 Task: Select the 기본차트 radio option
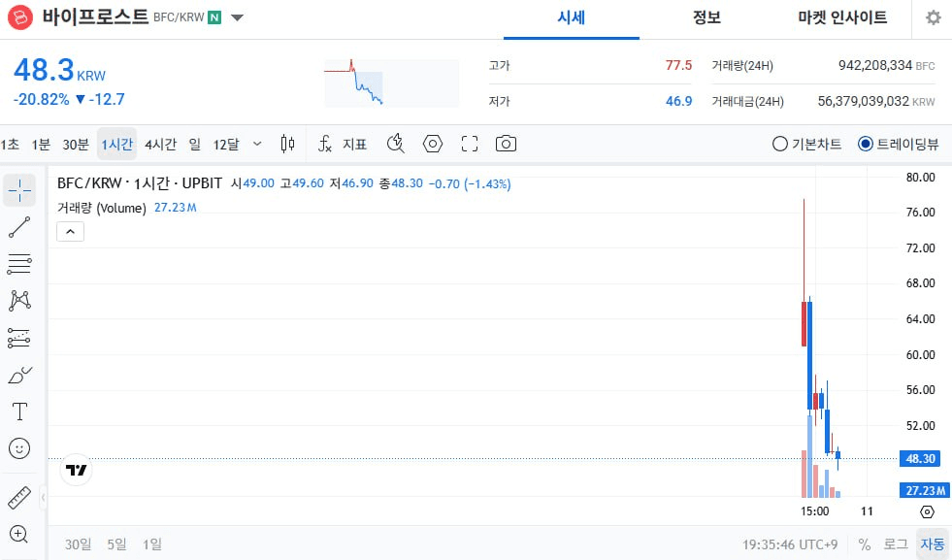(806, 144)
